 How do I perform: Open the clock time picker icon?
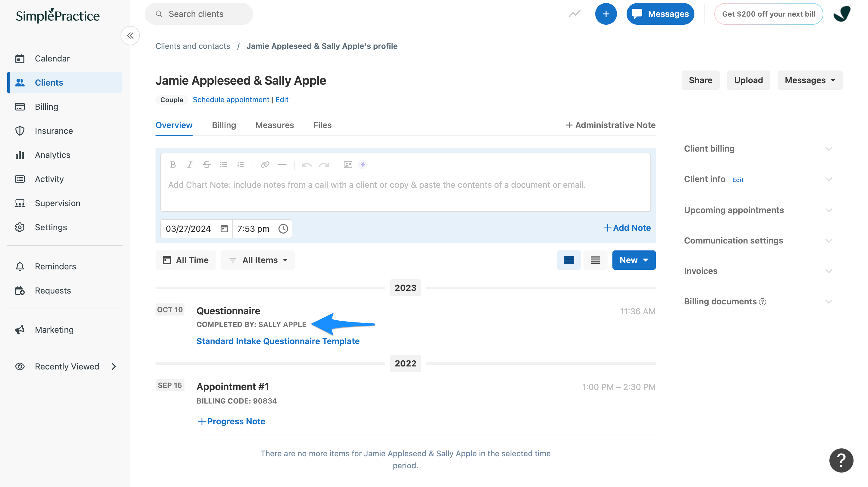pyautogui.click(x=283, y=229)
